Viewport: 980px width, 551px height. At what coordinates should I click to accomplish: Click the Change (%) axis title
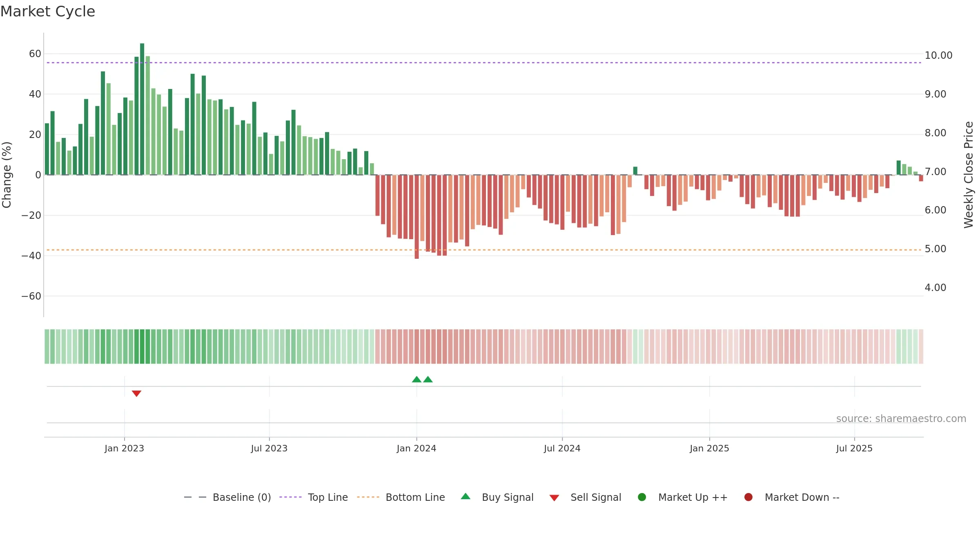pyautogui.click(x=7, y=175)
